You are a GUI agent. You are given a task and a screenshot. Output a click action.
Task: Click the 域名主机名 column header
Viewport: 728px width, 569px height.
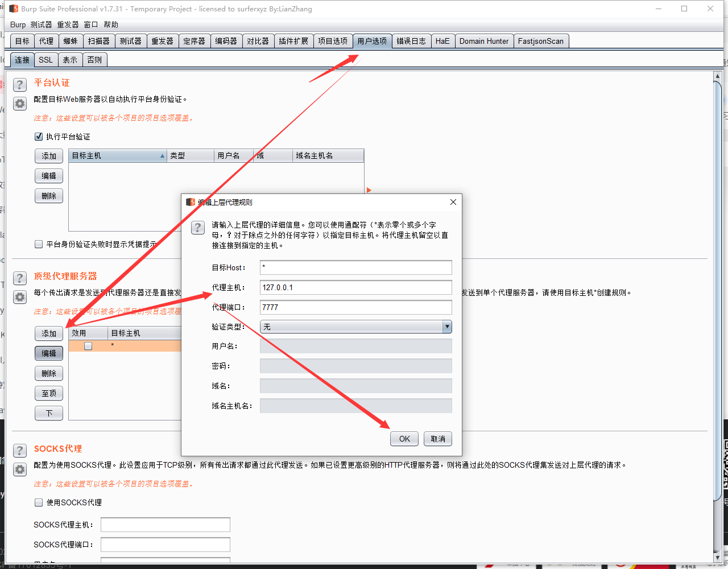328,155
